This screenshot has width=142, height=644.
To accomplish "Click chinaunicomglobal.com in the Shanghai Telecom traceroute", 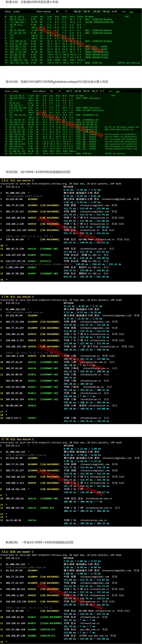I will 117,316.
